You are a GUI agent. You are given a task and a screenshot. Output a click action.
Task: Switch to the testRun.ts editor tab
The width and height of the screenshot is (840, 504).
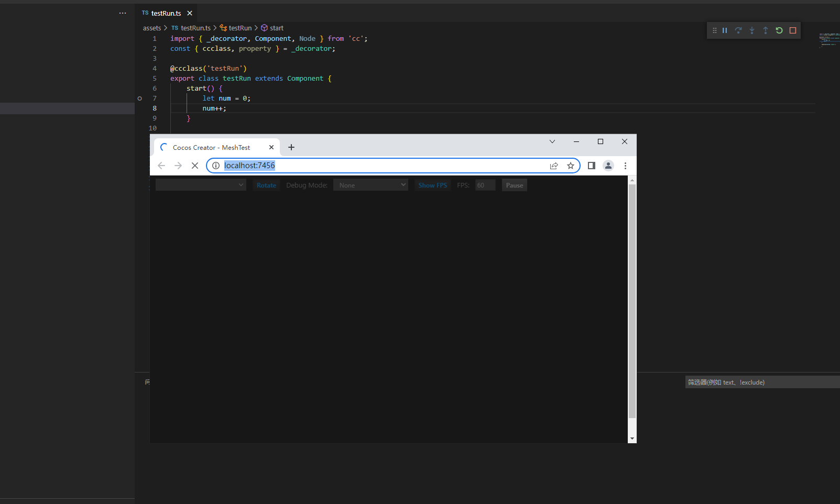(166, 13)
